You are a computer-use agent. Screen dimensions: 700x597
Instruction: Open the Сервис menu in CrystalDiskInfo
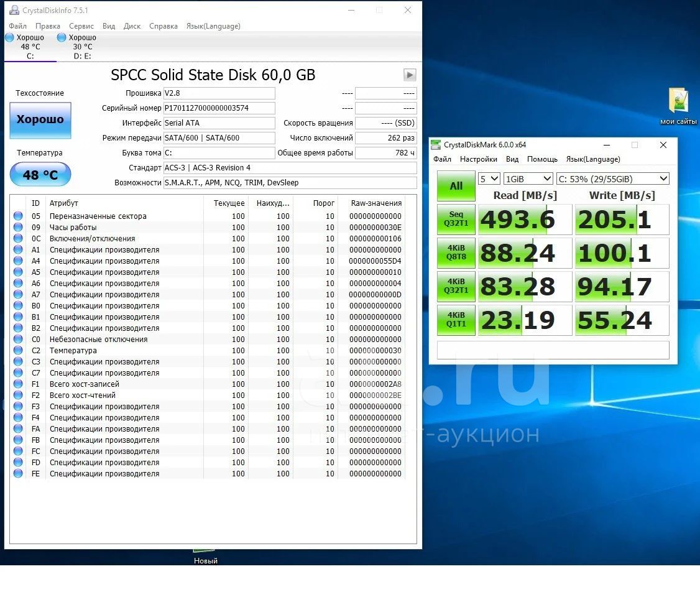click(81, 26)
